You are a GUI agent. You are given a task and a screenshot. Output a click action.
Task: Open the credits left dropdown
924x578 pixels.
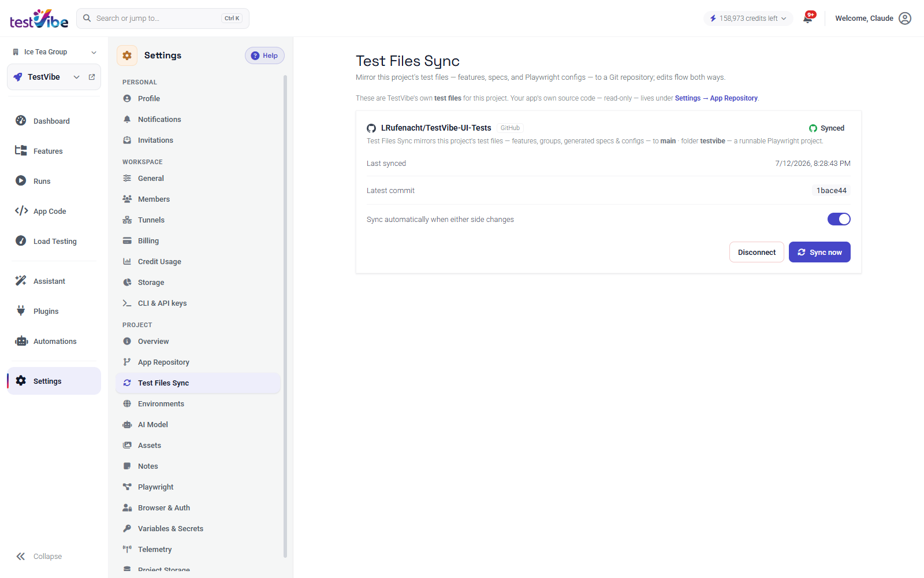coord(748,18)
